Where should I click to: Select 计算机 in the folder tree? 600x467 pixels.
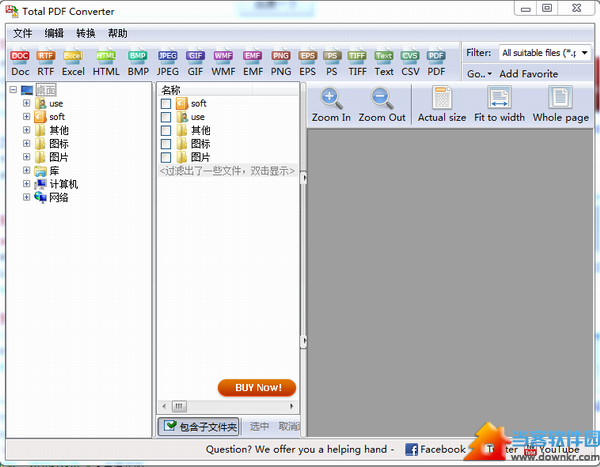pyautogui.click(x=64, y=184)
